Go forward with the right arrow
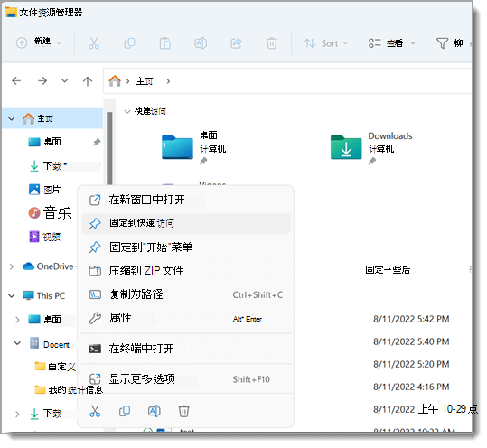 pos(42,81)
